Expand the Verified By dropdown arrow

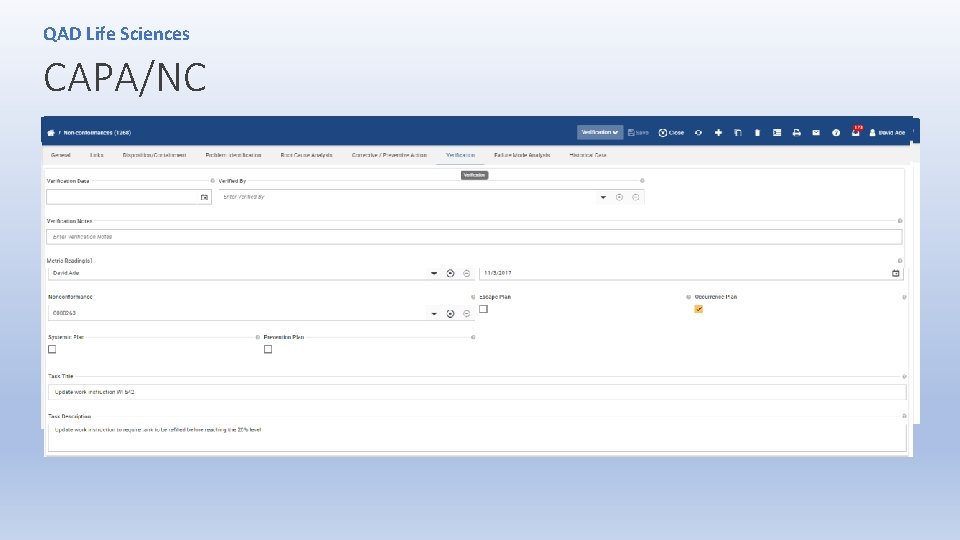click(603, 197)
